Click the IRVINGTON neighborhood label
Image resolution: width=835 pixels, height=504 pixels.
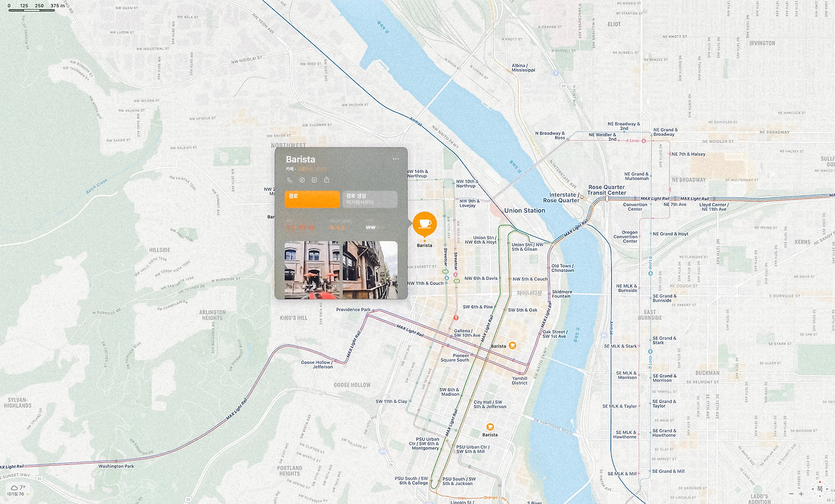coord(762,43)
